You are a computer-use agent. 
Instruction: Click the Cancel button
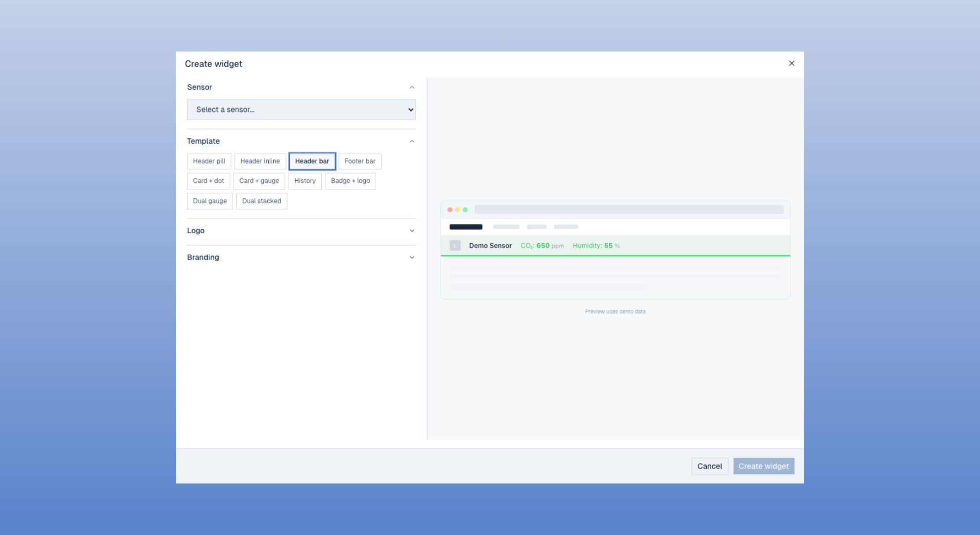pyautogui.click(x=709, y=466)
